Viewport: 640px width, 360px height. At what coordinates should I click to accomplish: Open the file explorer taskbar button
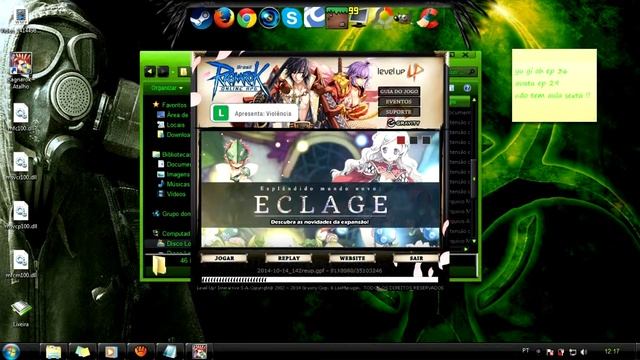pos(53,351)
